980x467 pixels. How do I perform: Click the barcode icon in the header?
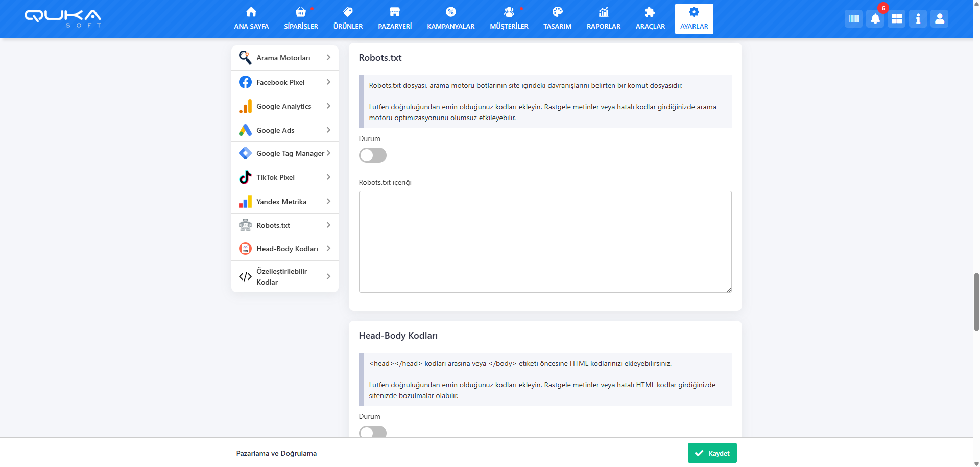[853, 19]
